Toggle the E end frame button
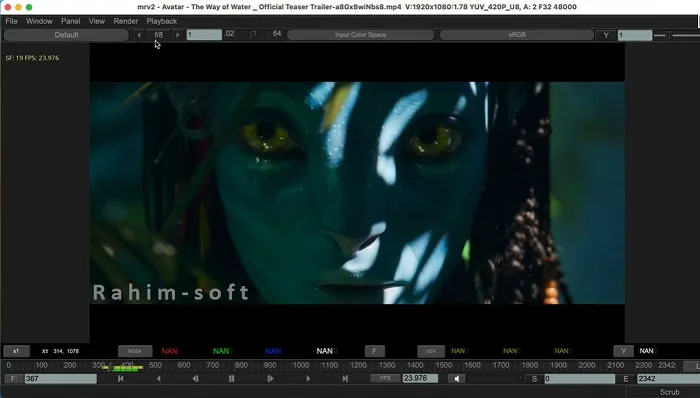The image size is (700, 398). (625, 379)
